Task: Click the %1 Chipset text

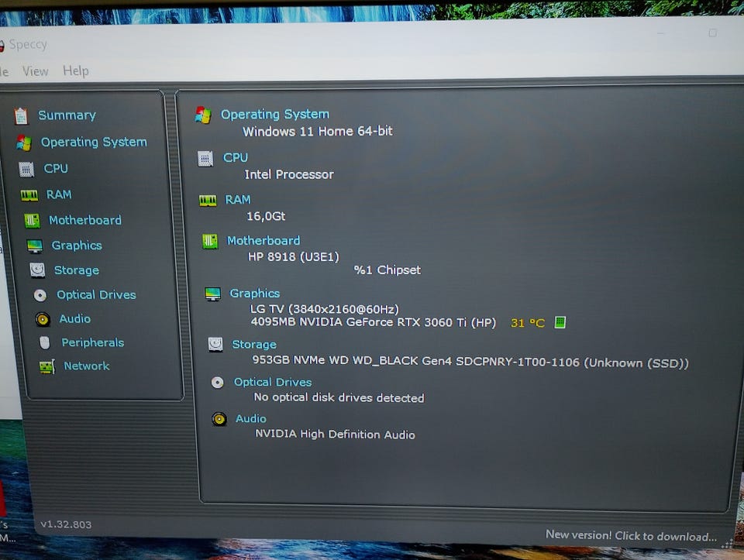Action: tap(387, 270)
